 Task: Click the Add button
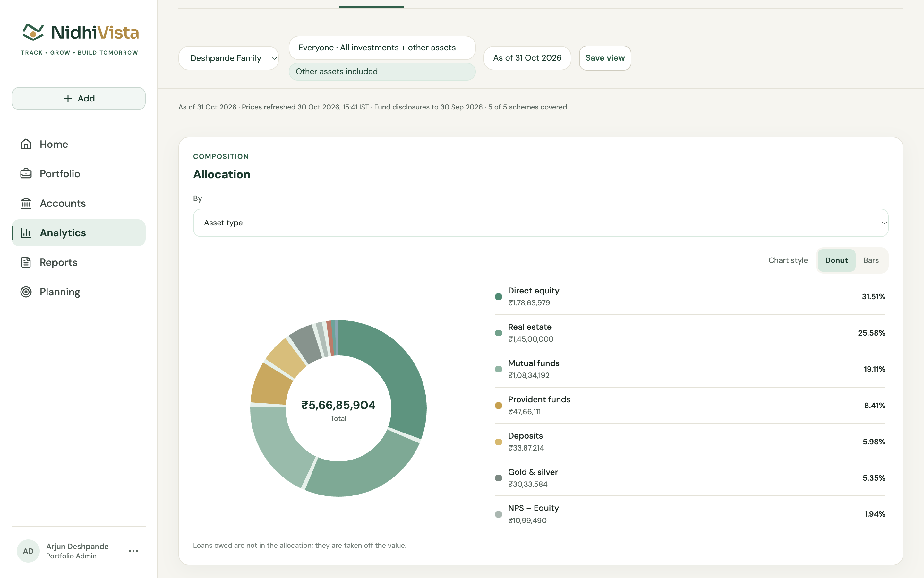79,99
